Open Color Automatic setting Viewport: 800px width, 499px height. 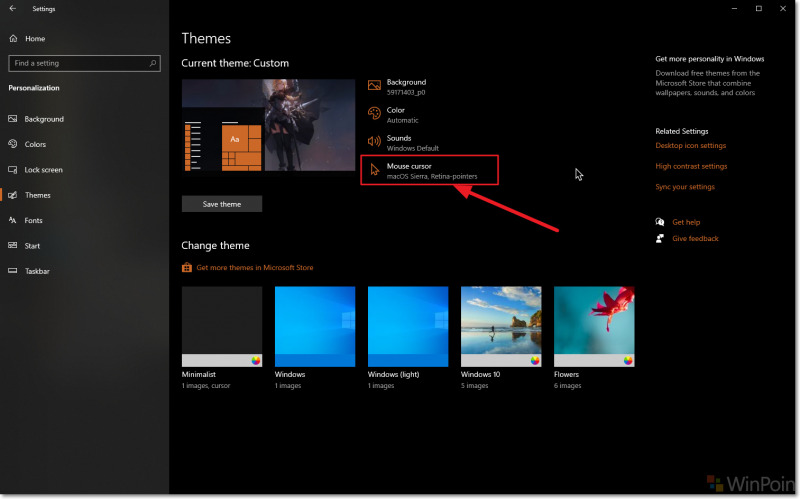[402, 115]
